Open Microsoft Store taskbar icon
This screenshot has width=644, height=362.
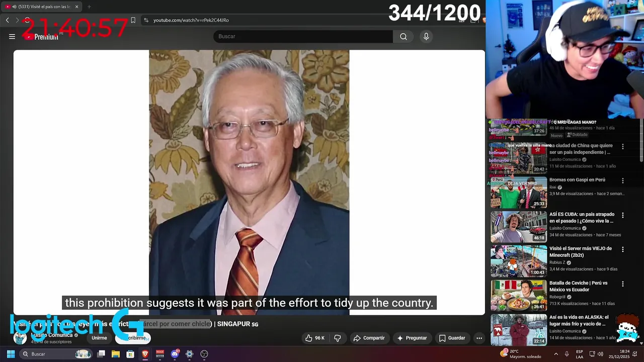pos(130,354)
